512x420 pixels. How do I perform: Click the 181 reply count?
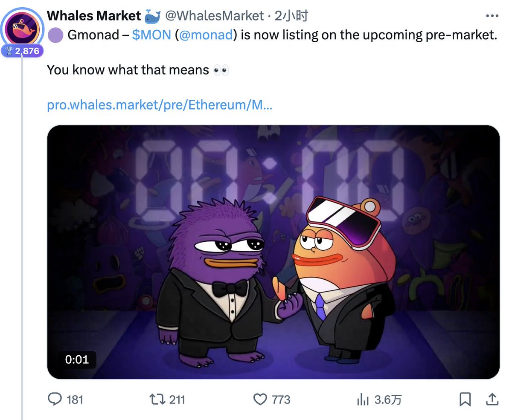coord(75,400)
